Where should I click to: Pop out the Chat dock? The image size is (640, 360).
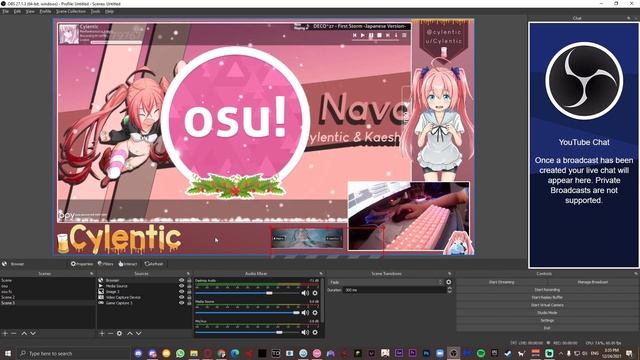coord(629,18)
